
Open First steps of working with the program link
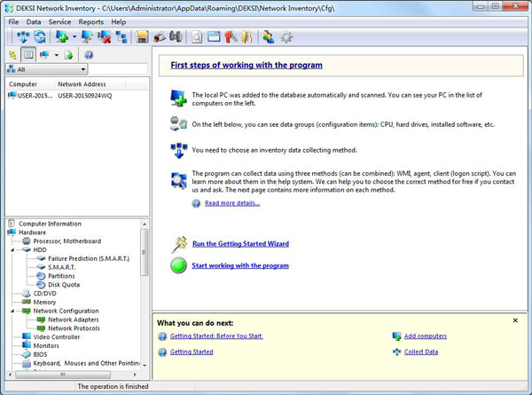[246, 65]
